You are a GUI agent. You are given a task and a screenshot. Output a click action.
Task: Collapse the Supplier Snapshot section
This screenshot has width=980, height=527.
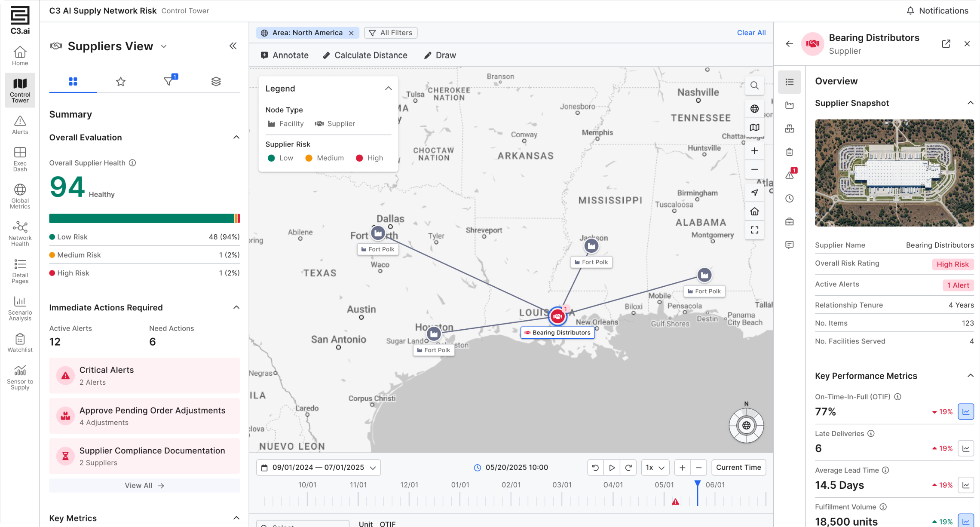pos(970,103)
